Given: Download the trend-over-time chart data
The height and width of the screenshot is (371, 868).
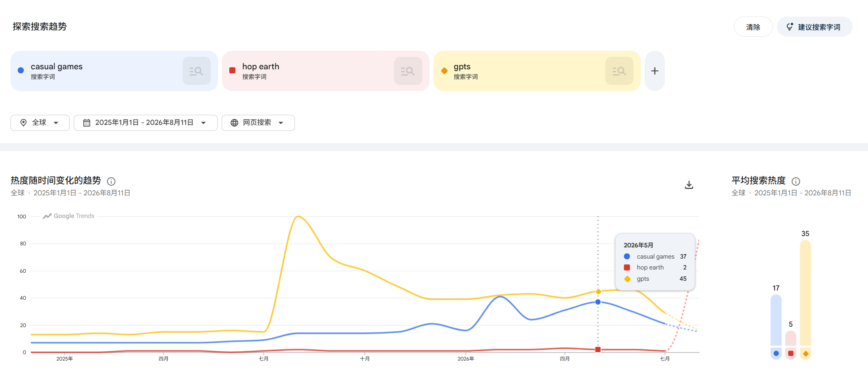Looking at the screenshot, I should 689,185.
